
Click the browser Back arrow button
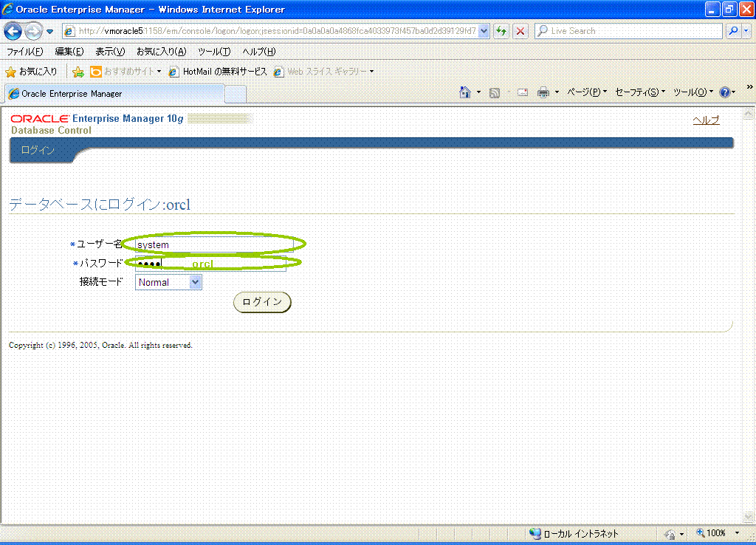pos(13,31)
